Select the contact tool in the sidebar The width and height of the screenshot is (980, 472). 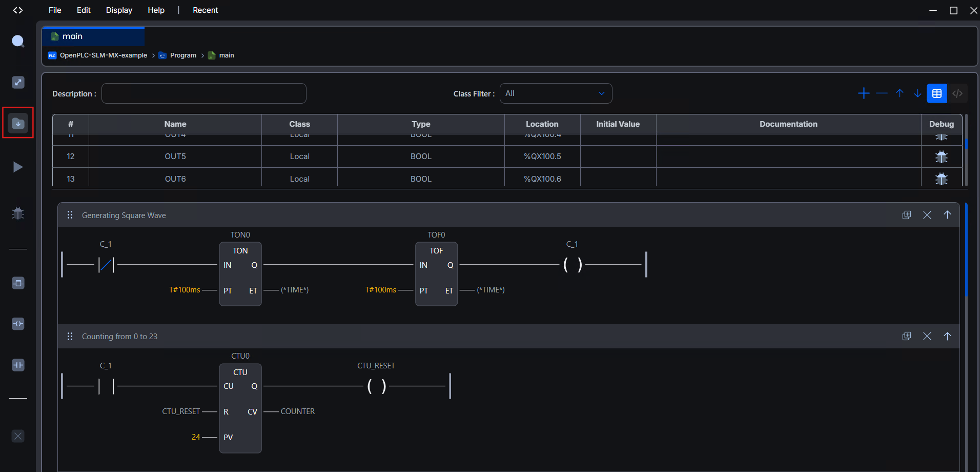pos(18,365)
